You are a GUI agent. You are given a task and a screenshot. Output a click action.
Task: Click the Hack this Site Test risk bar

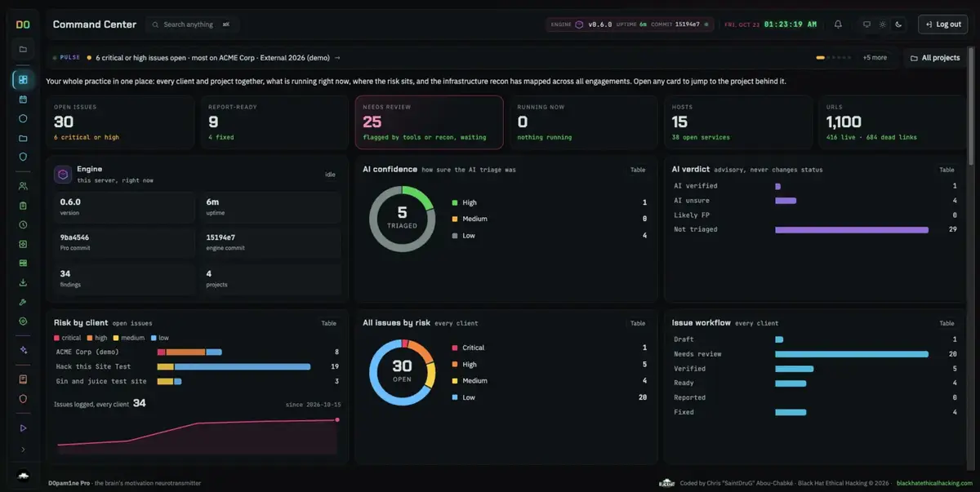234,366
